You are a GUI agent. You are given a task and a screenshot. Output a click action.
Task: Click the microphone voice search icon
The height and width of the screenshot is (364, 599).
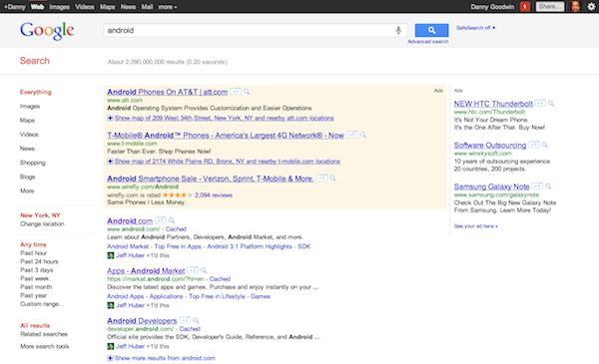point(398,30)
